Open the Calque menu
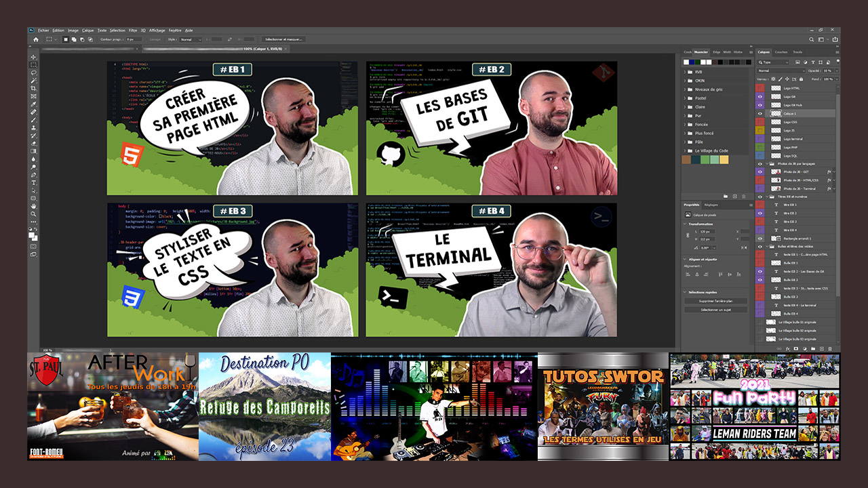868x488 pixels. [87, 30]
